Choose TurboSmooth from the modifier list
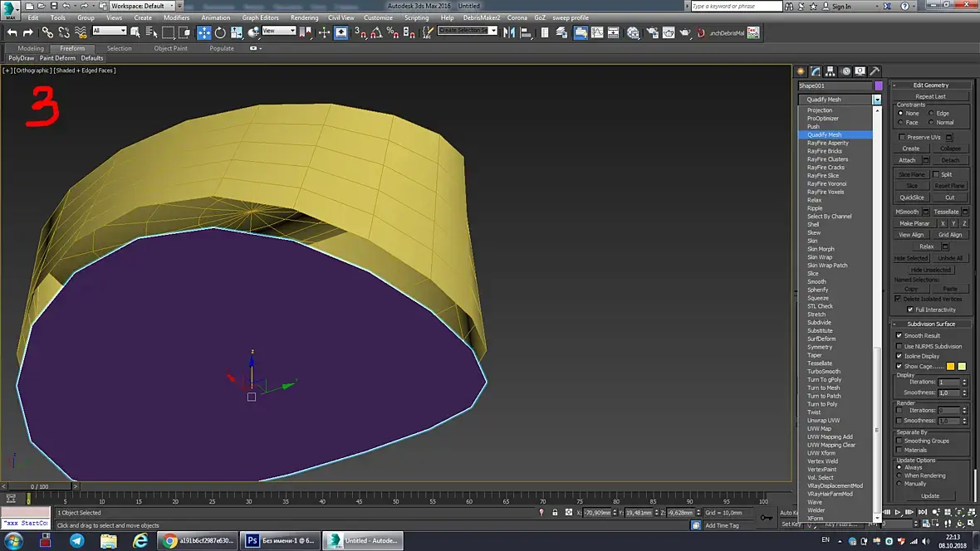Image resolution: width=980 pixels, height=551 pixels. [824, 372]
